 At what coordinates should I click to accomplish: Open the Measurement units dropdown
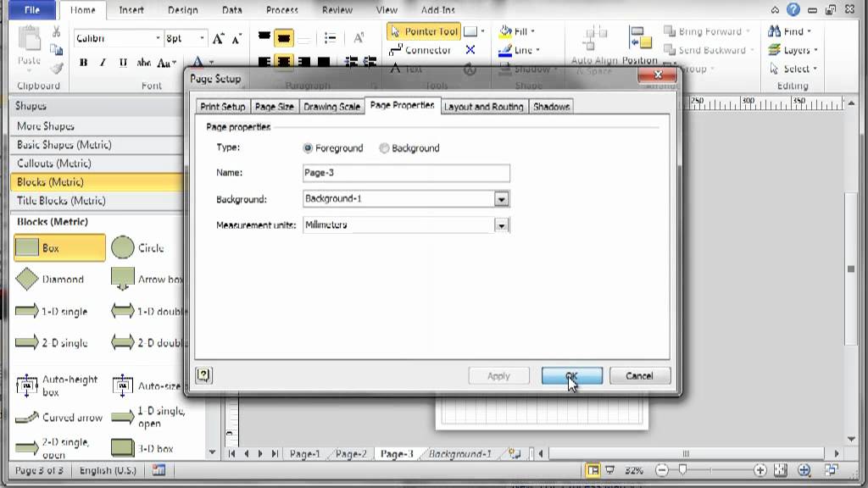click(501, 225)
